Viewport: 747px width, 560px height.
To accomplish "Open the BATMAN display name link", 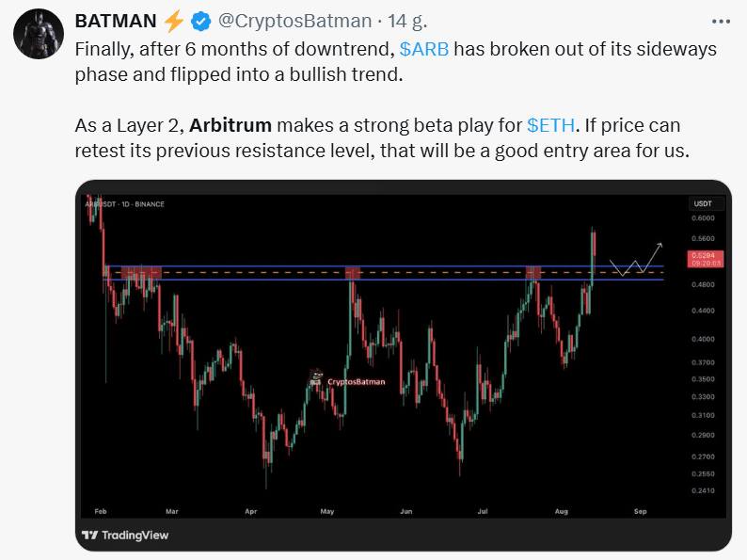I will click(x=116, y=22).
